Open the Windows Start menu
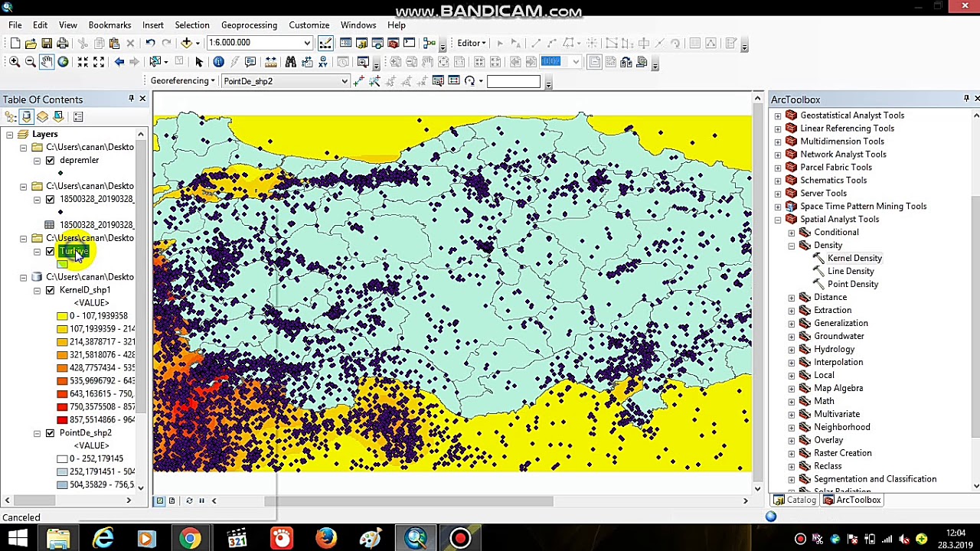Viewport: 980px width, 551px height. (17, 539)
